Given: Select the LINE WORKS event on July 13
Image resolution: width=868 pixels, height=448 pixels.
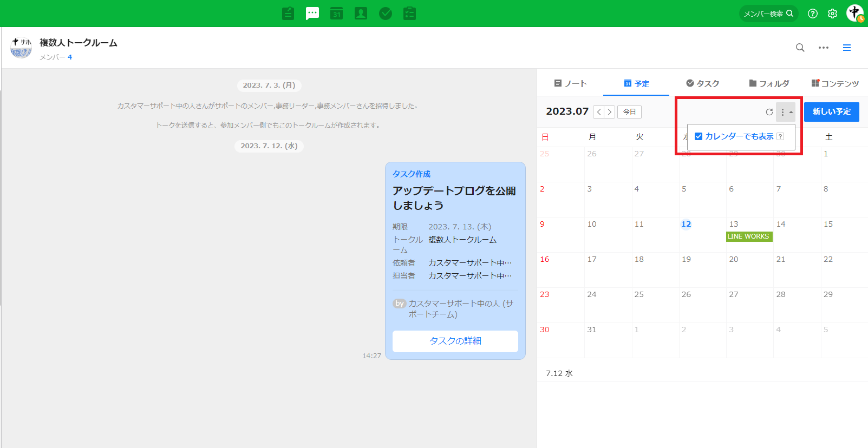Looking at the screenshot, I should (748, 236).
